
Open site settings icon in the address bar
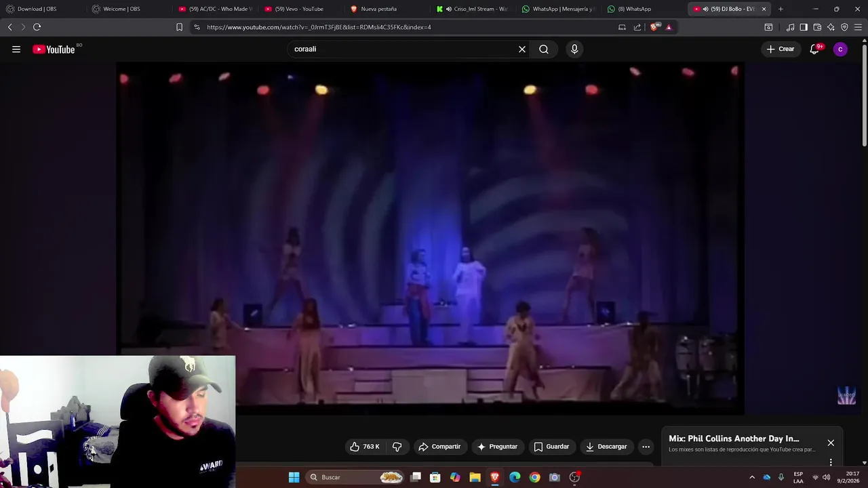197,27
